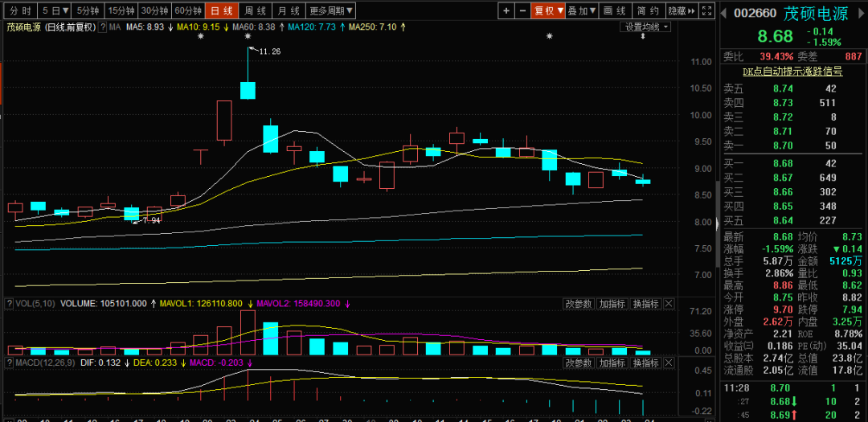The width and height of the screenshot is (868, 422).
Task: Click the MA250: 7.10 label
Action: pos(372,27)
